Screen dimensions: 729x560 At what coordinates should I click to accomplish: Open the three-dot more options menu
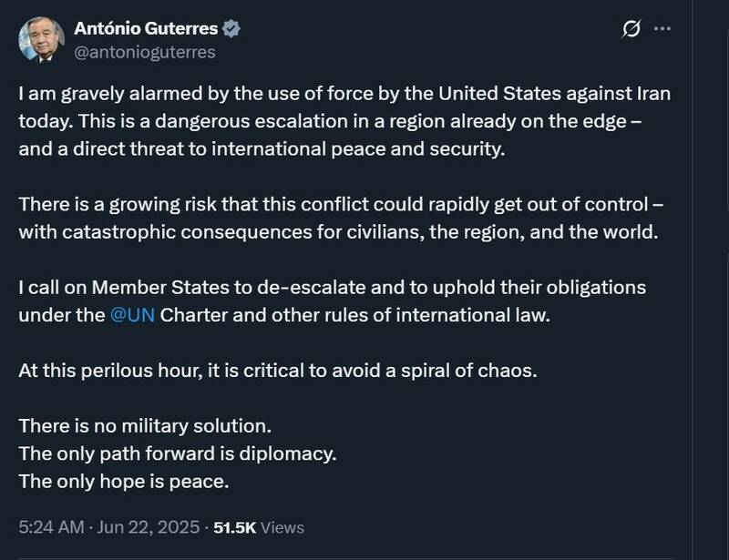[x=672, y=28]
